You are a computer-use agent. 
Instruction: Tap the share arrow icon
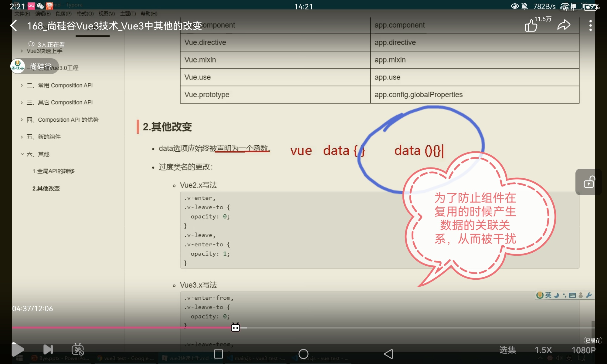(564, 25)
